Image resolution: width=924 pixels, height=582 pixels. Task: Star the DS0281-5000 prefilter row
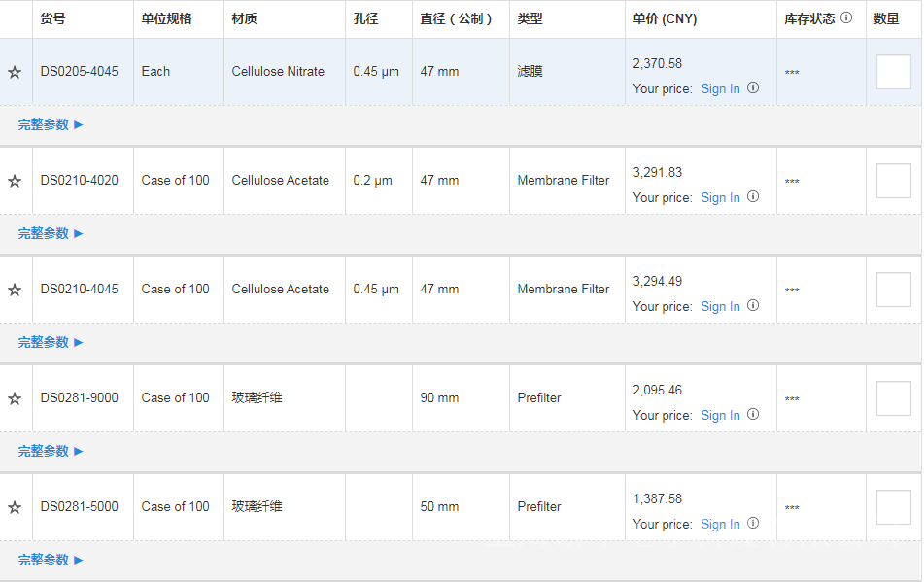pyautogui.click(x=15, y=507)
